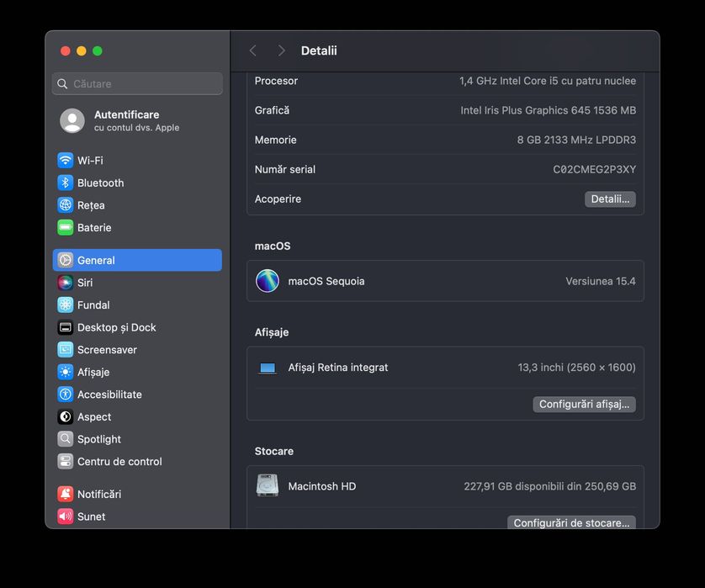Click the Wi-Fi icon in sidebar
This screenshot has width=705, height=588.
pyautogui.click(x=65, y=161)
